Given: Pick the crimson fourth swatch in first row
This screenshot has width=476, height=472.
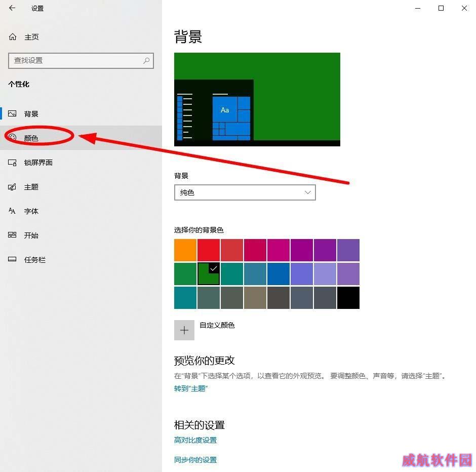Looking at the screenshot, I should (255, 250).
